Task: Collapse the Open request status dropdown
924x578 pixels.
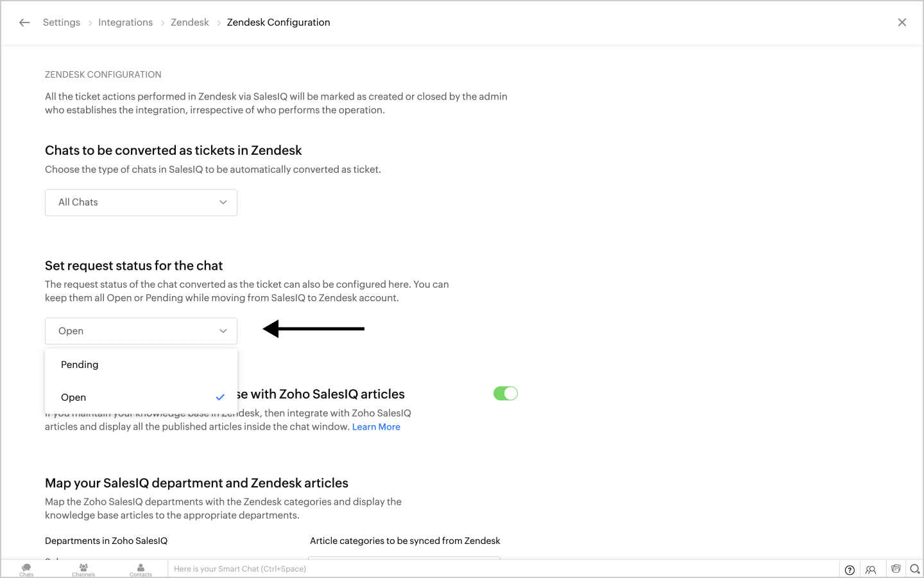Action: (x=141, y=331)
